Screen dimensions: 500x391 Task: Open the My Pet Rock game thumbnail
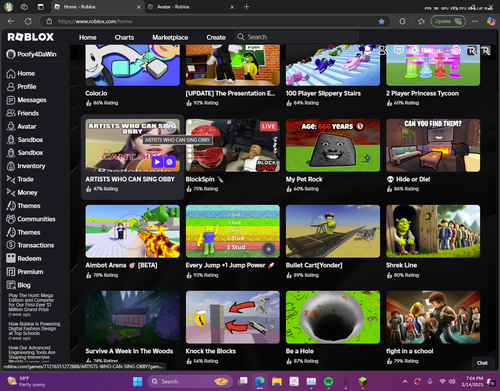click(333, 145)
